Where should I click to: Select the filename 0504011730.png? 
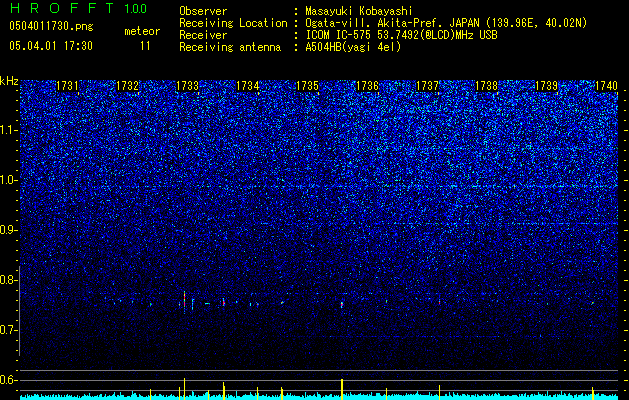[x=51, y=26]
